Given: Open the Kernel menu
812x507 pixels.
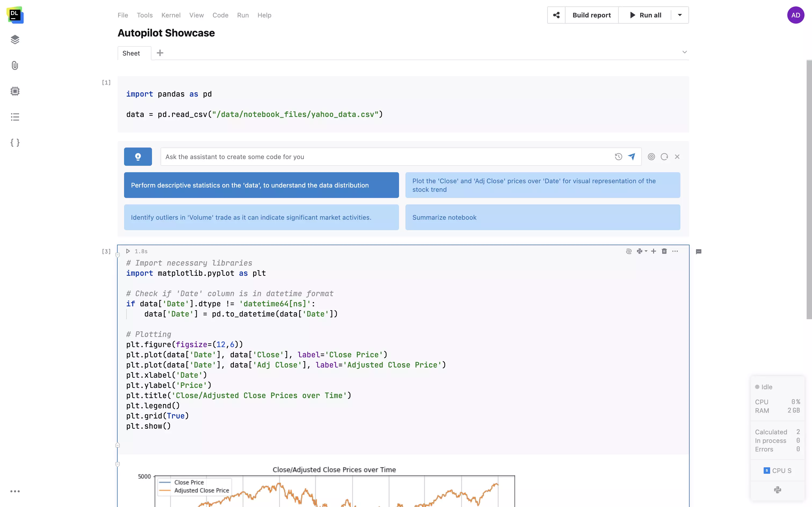Looking at the screenshot, I should tap(171, 15).
